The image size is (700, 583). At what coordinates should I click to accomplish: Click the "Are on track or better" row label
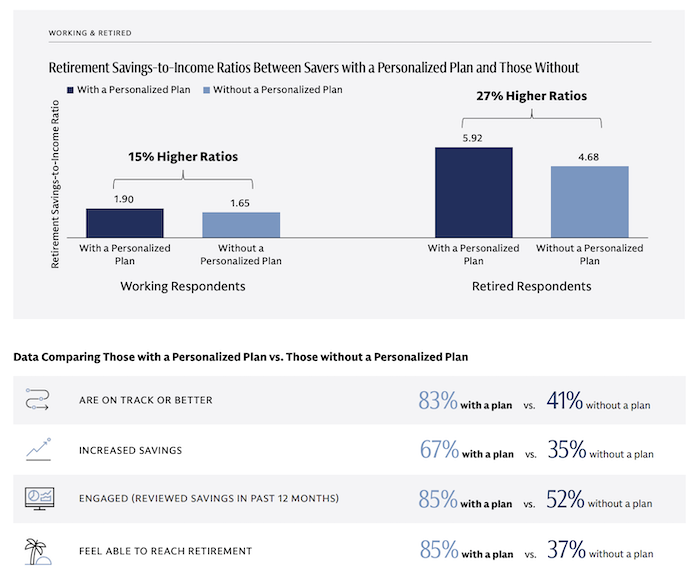[x=145, y=401]
